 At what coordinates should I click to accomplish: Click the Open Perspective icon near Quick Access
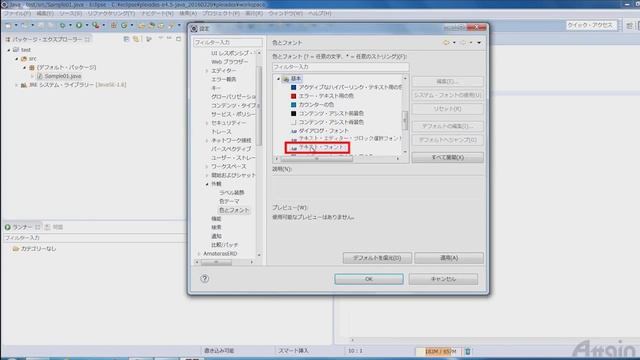(629, 25)
